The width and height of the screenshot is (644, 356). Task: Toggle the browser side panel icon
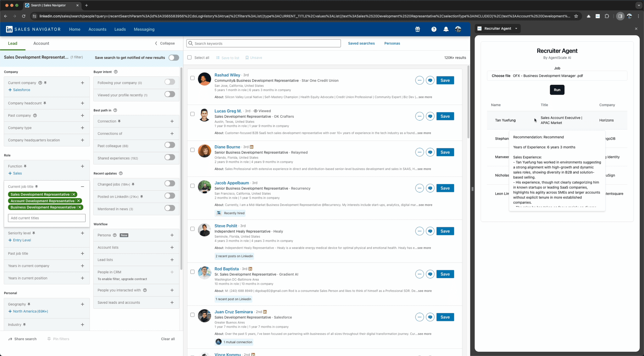[x=620, y=16]
